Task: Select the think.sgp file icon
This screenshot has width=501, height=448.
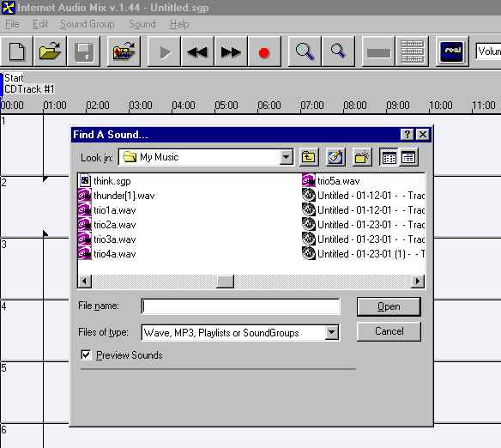Action: point(85,181)
